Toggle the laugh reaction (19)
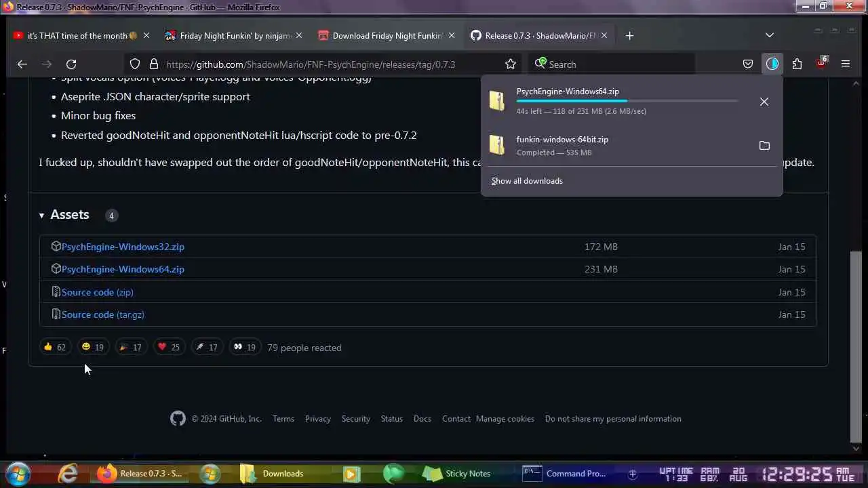This screenshot has height=488, width=868. (x=92, y=347)
